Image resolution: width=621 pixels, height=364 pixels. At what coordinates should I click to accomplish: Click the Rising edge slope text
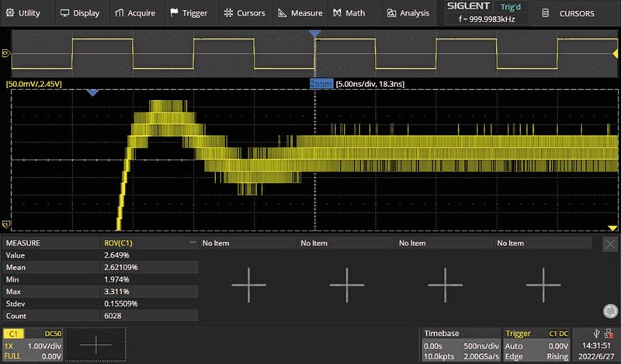point(557,356)
